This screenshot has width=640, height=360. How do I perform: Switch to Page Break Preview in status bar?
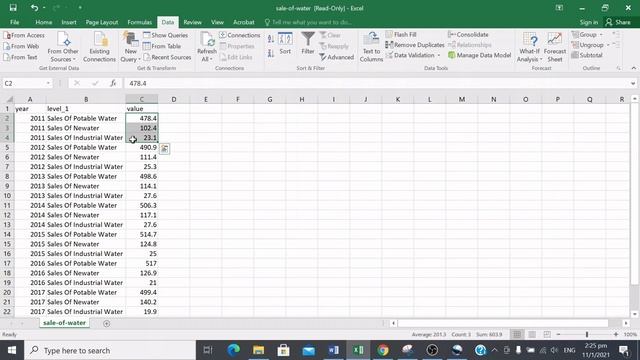pos(547,335)
